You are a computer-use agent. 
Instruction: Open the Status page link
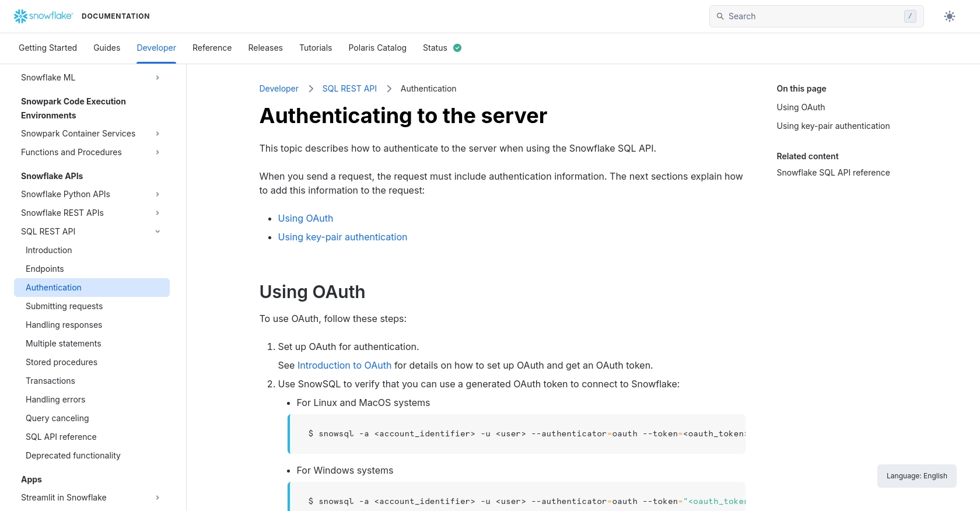click(435, 48)
